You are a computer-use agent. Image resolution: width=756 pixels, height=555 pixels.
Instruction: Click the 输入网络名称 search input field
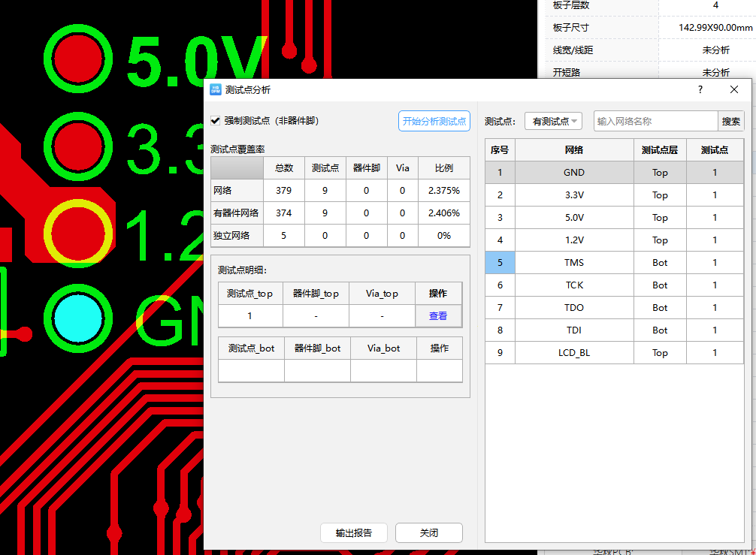click(655, 120)
